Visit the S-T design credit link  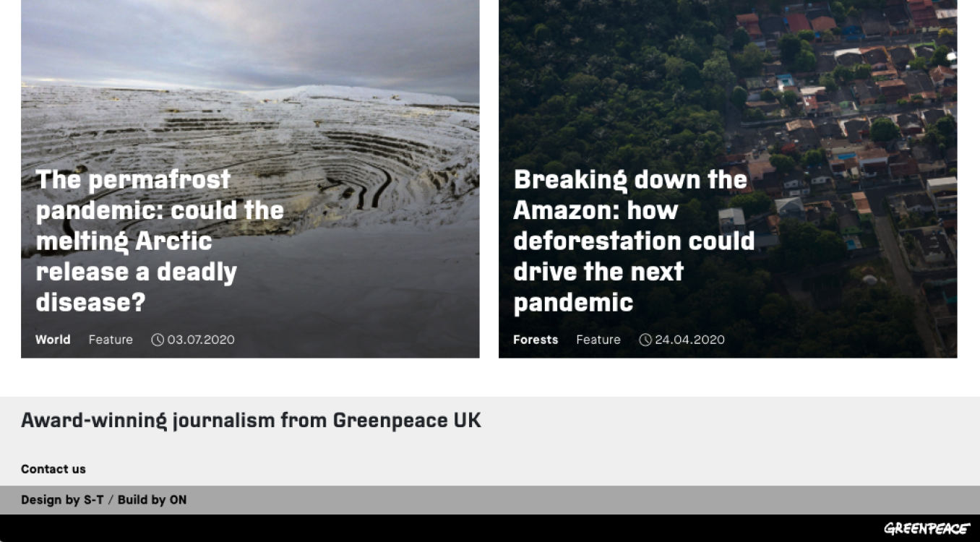tap(93, 499)
